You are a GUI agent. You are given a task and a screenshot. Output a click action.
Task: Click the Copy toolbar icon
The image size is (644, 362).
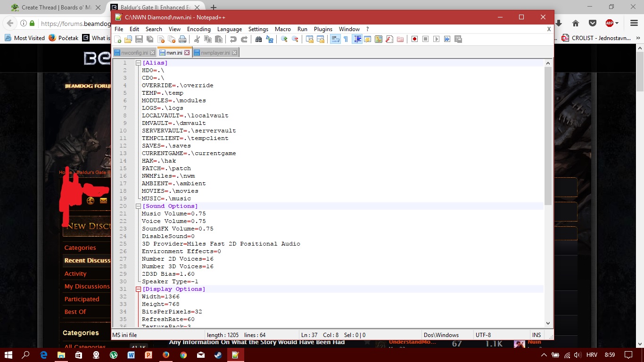[208, 39]
